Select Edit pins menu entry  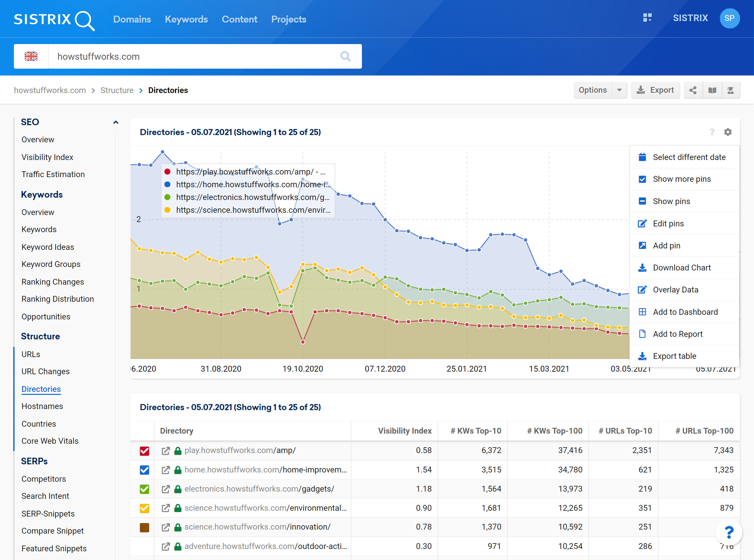(684, 224)
